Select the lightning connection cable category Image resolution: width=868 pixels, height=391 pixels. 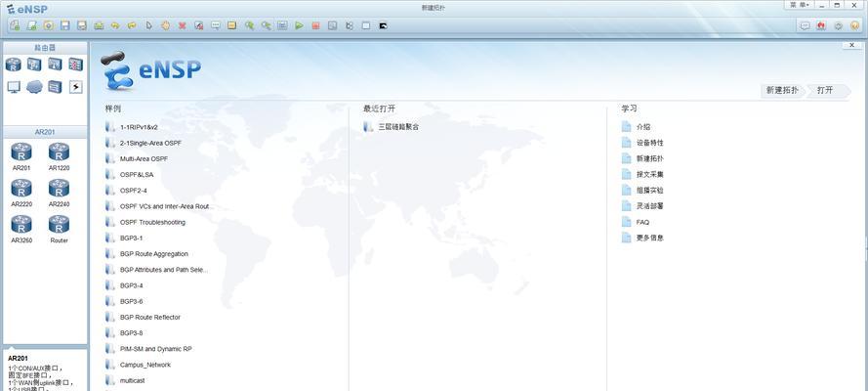(x=76, y=87)
